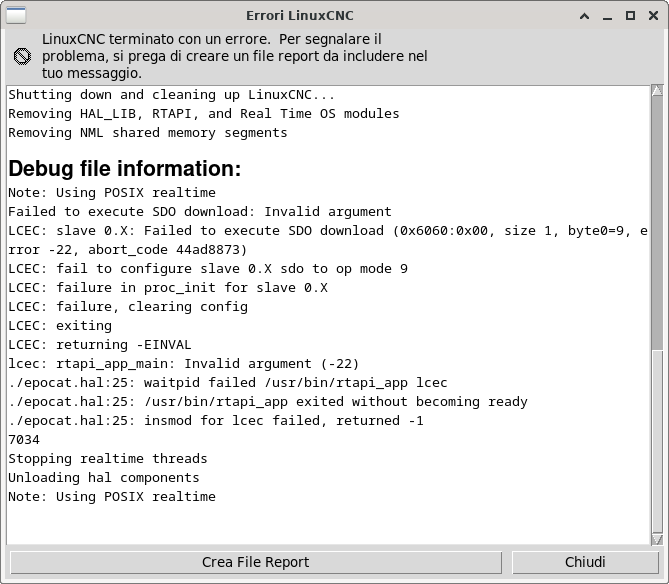Click the error prohibition icon beside message
Viewport: 669px width, 584px height.
(22, 56)
